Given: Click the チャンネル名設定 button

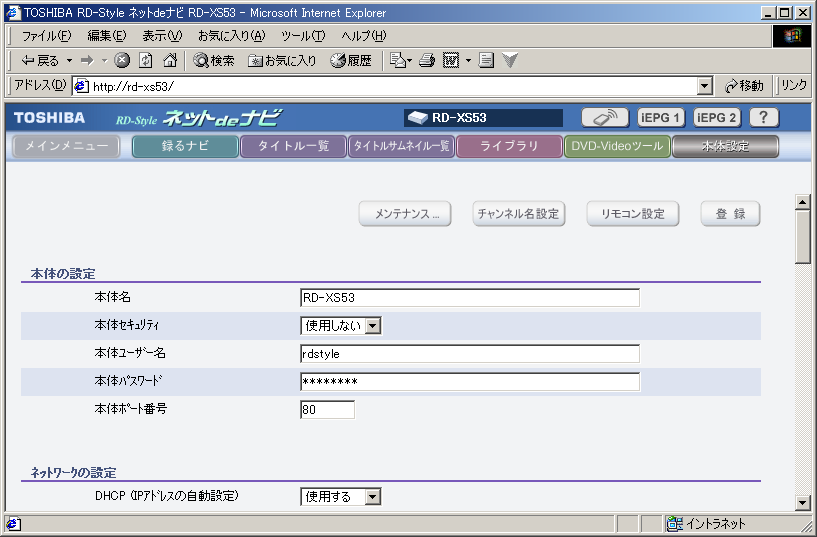Looking at the screenshot, I should (518, 214).
